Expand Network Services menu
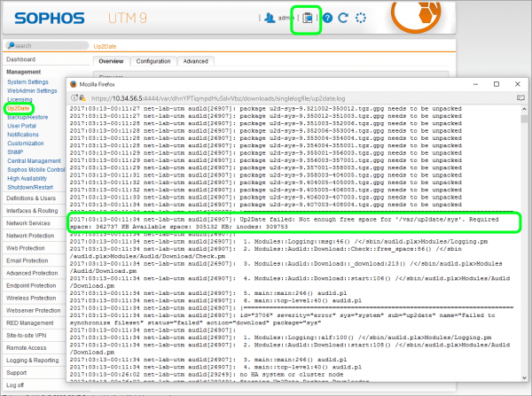 point(28,223)
